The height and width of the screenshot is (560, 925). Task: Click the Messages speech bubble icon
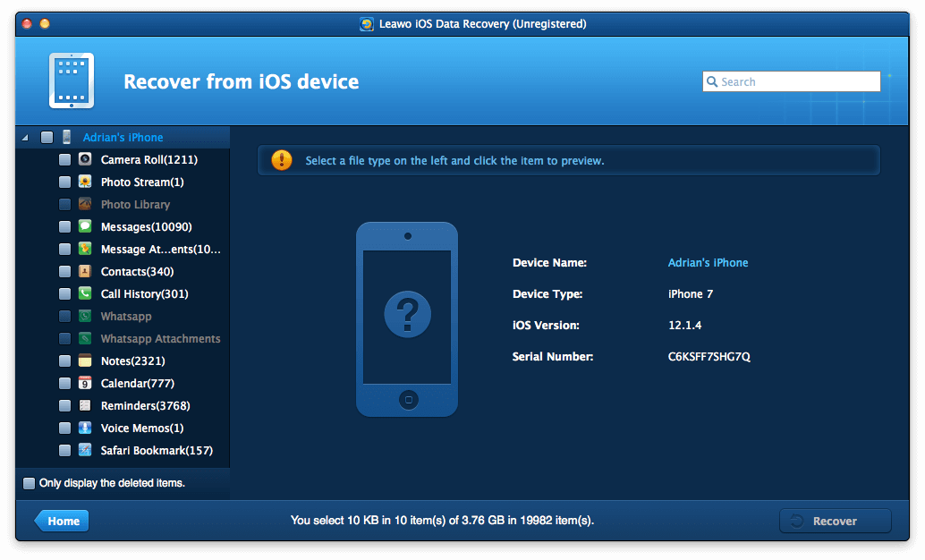tap(85, 226)
